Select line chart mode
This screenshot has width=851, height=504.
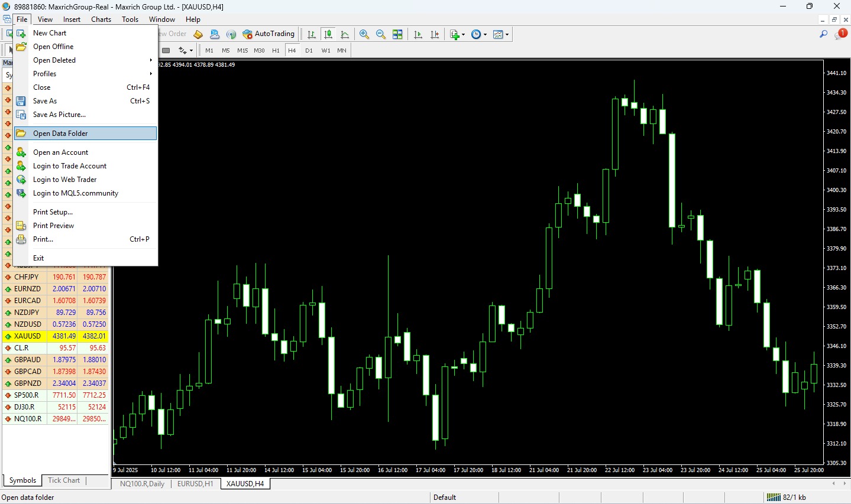tap(345, 34)
